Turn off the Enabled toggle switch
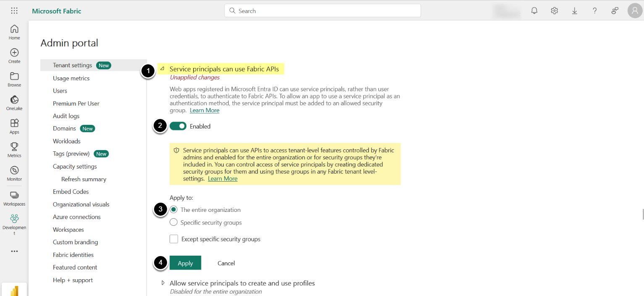644x296 pixels. pyautogui.click(x=178, y=126)
